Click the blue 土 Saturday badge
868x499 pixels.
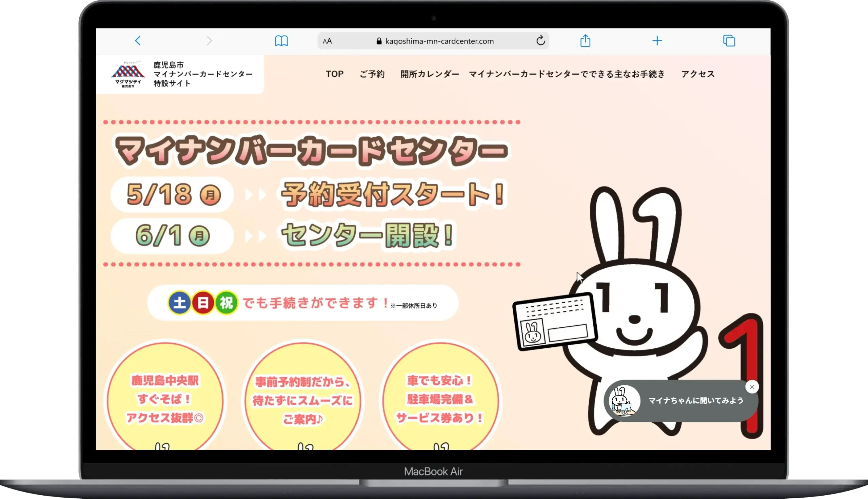pos(179,303)
